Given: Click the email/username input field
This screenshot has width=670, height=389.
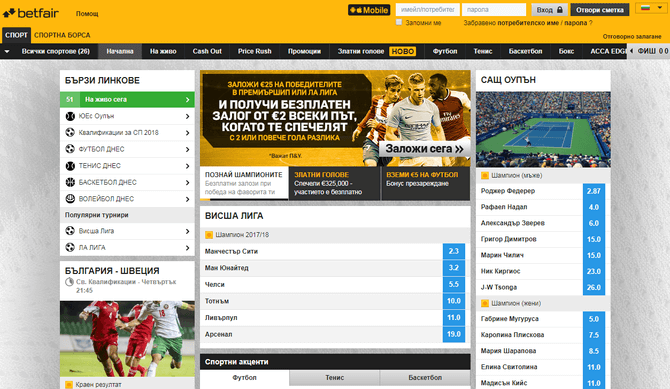Looking at the screenshot, I should pyautogui.click(x=428, y=10).
